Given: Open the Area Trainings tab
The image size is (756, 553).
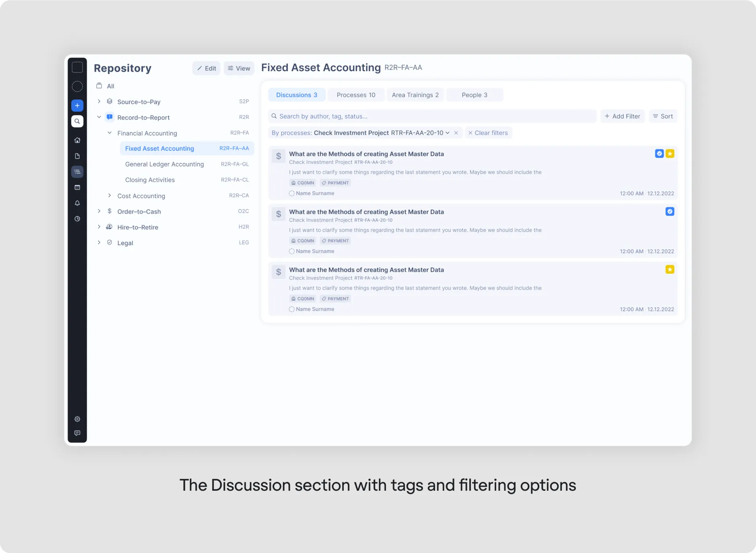Looking at the screenshot, I should 415,95.
